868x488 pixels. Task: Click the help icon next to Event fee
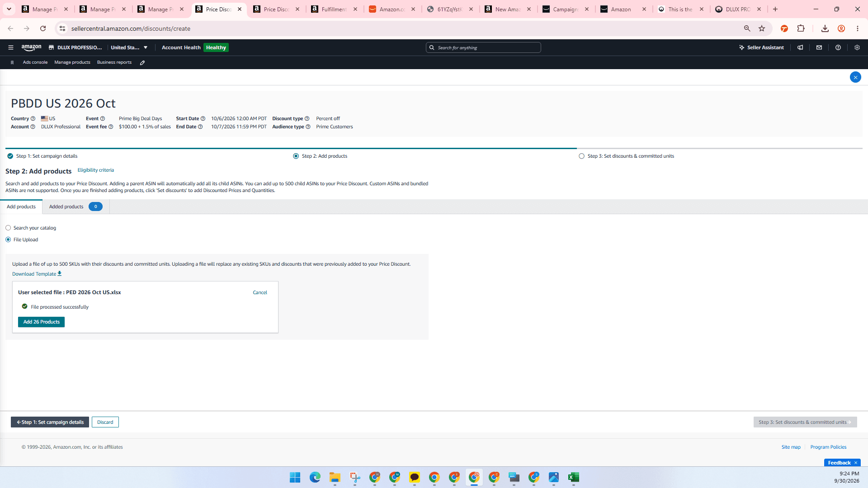[x=111, y=127]
